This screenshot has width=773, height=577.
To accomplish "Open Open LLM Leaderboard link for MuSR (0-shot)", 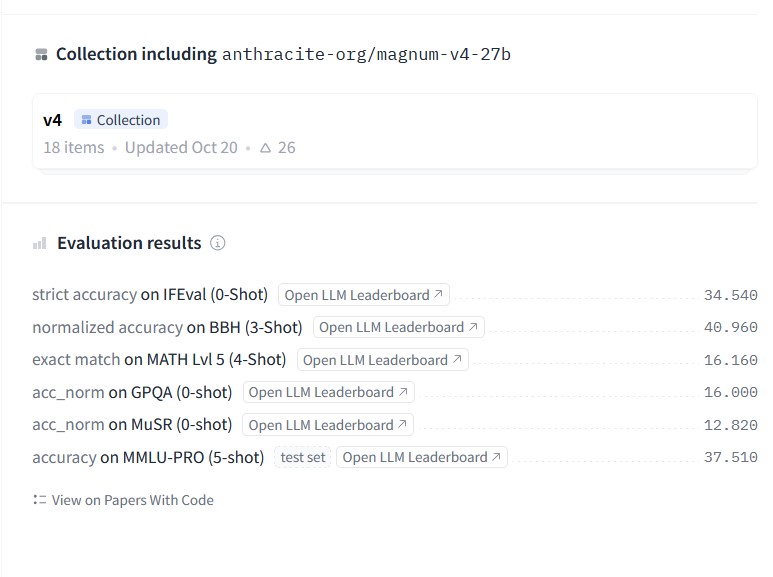I will pos(328,425).
